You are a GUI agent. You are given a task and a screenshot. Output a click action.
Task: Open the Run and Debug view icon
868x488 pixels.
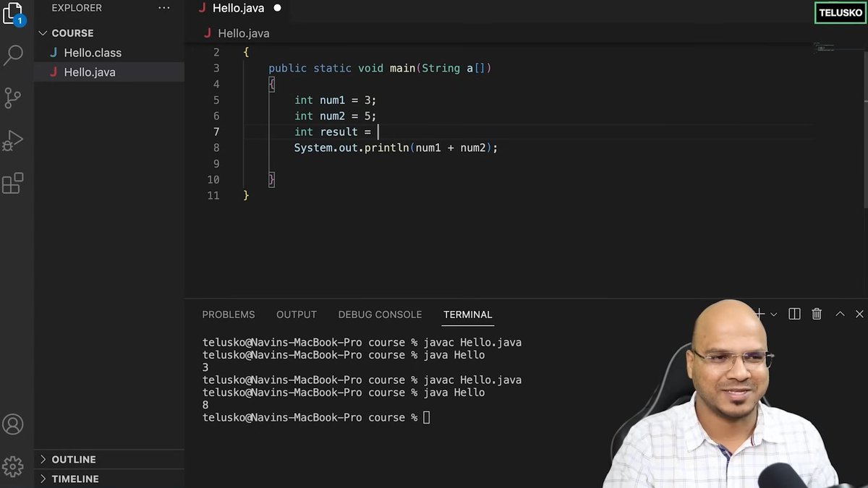(13, 140)
